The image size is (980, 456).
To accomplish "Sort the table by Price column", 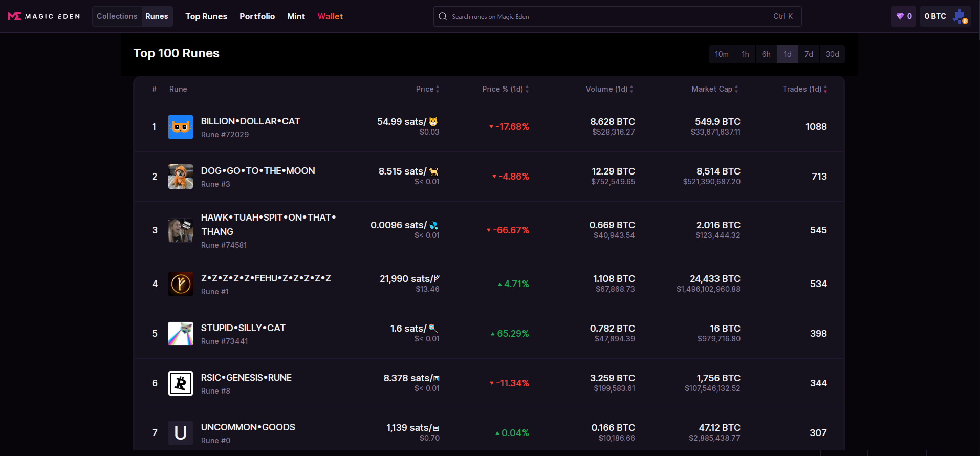I will tap(427, 89).
